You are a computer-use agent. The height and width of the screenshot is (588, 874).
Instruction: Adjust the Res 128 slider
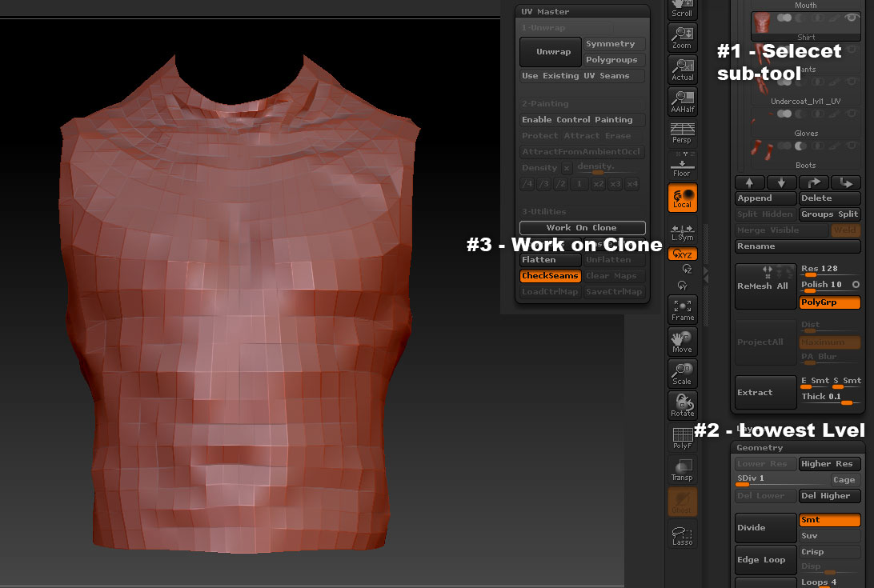pos(830,270)
